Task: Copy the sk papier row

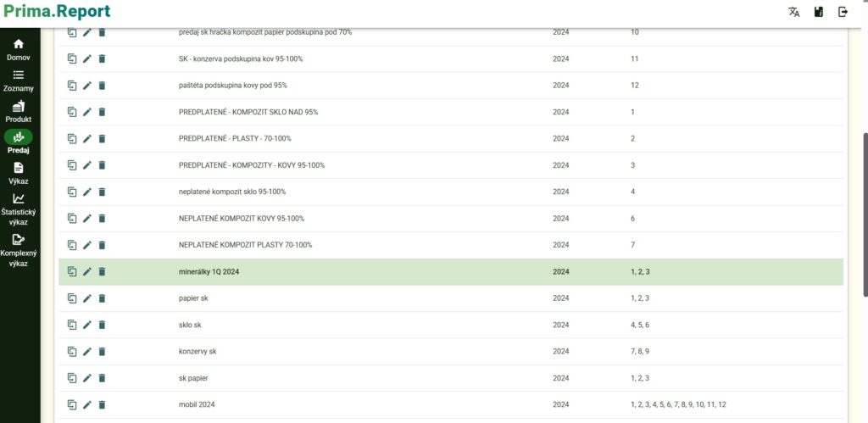Action: [x=72, y=378]
